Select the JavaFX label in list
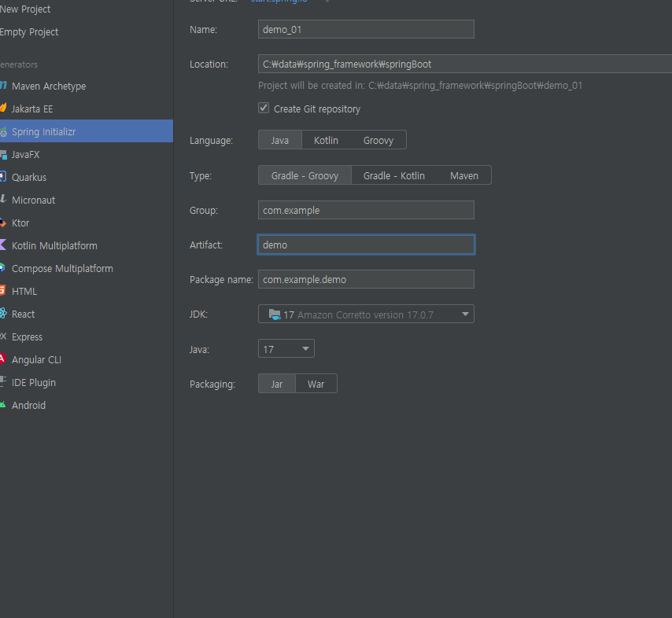The height and width of the screenshot is (618, 672). coord(25,155)
